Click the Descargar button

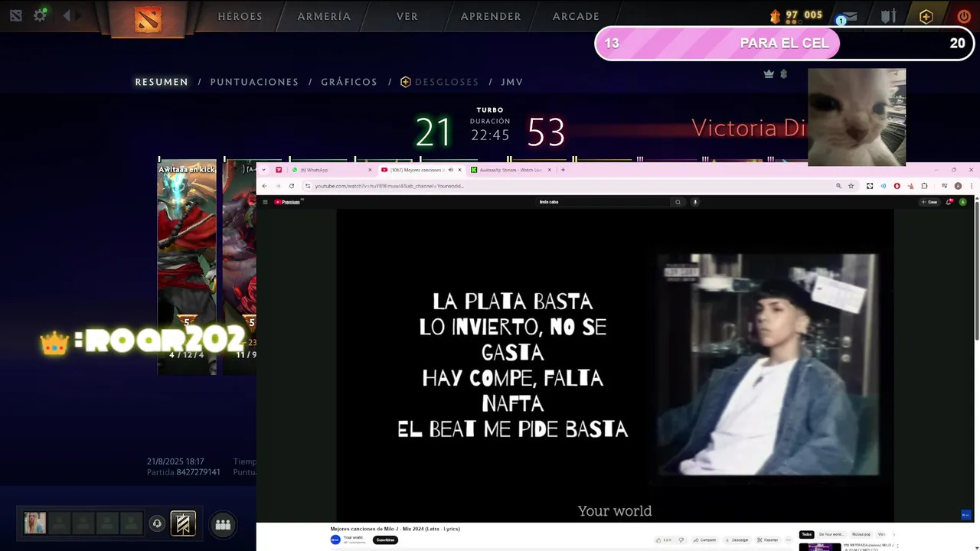coord(737,540)
